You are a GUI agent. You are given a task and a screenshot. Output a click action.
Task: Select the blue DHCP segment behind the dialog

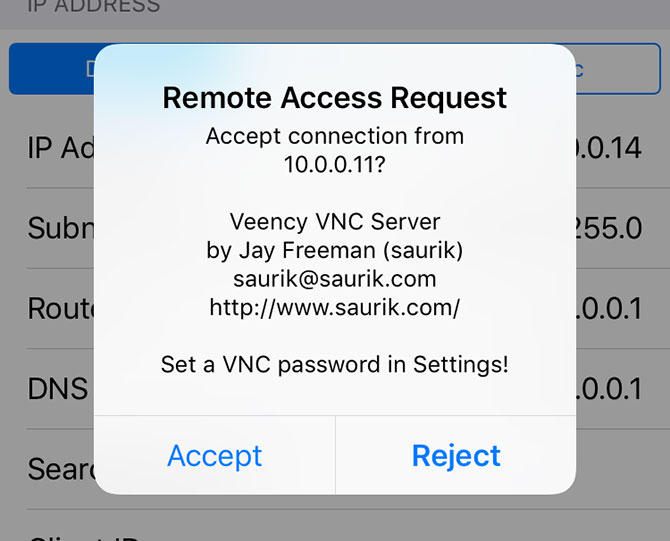tap(52, 68)
